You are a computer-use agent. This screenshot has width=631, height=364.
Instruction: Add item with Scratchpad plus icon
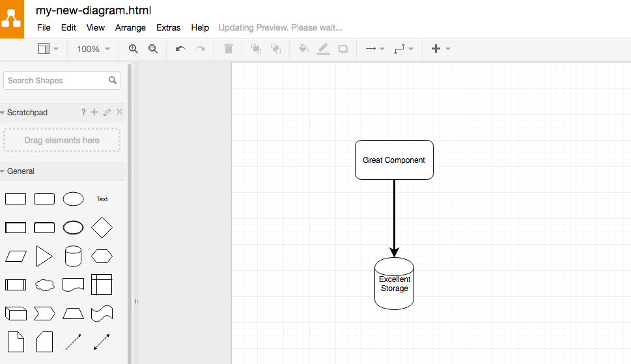click(94, 113)
